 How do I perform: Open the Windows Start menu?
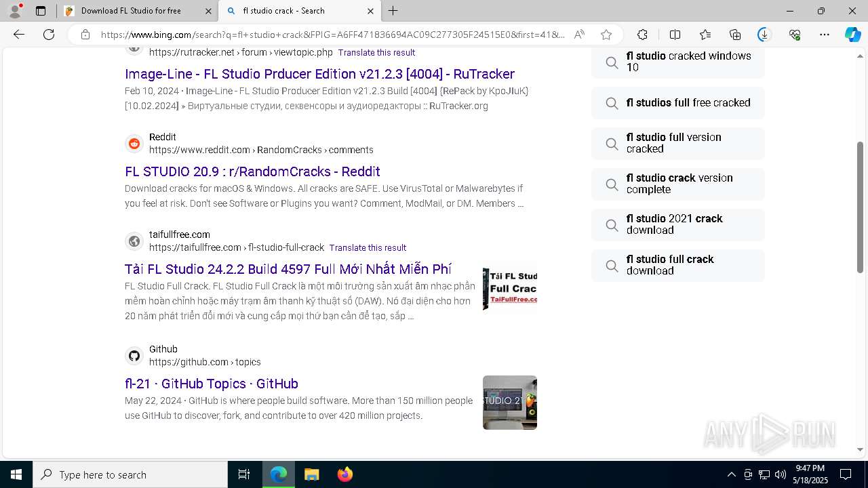(x=16, y=474)
